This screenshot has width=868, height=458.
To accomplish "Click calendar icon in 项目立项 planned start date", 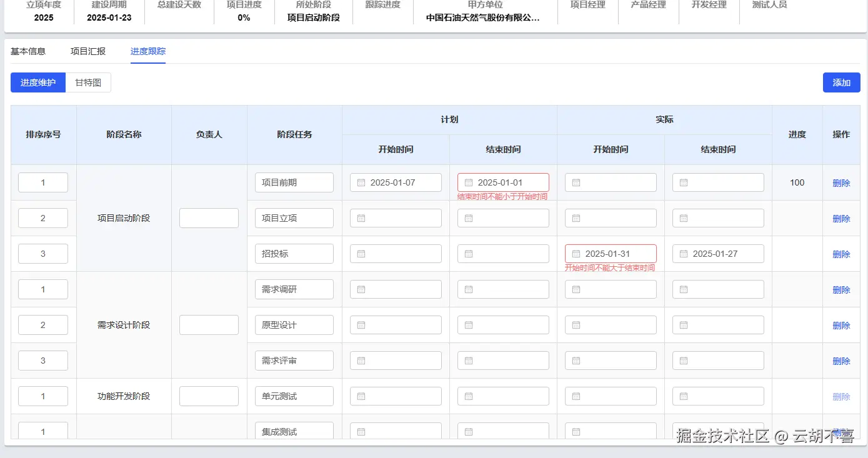I will (361, 218).
